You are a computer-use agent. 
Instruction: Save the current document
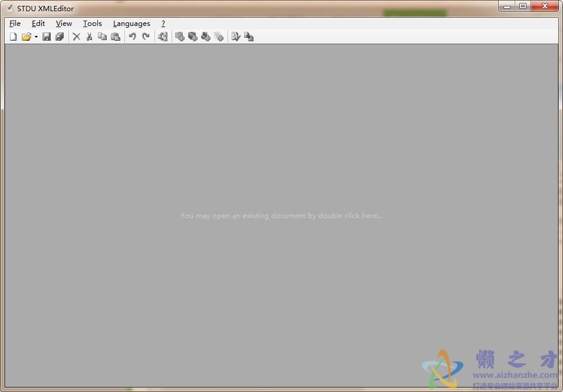coord(47,37)
